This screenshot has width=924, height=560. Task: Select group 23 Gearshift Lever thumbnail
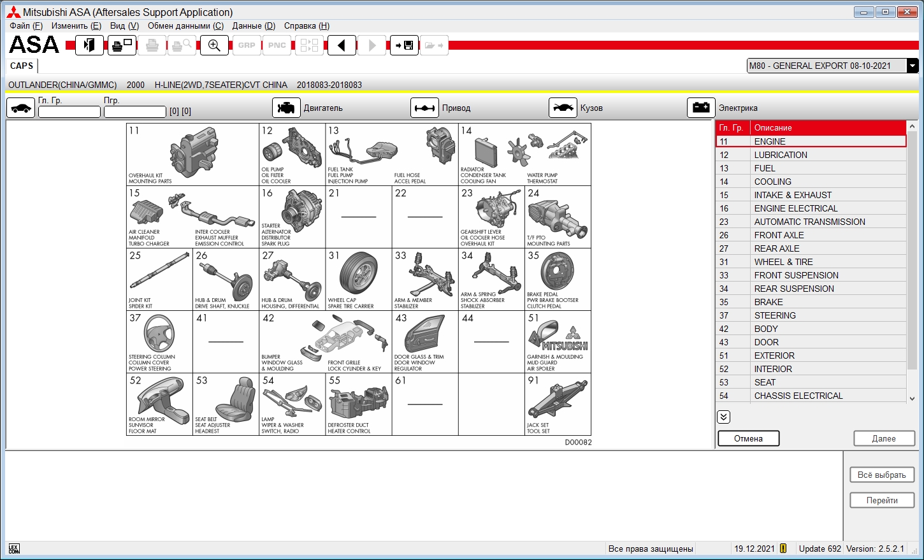pyautogui.click(x=492, y=217)
